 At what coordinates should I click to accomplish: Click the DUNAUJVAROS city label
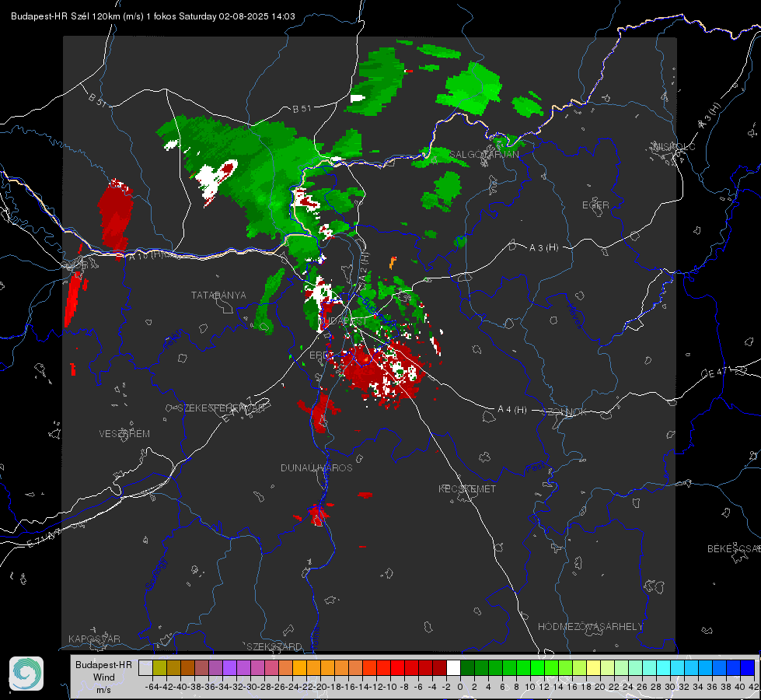click(x=316, y=467)
